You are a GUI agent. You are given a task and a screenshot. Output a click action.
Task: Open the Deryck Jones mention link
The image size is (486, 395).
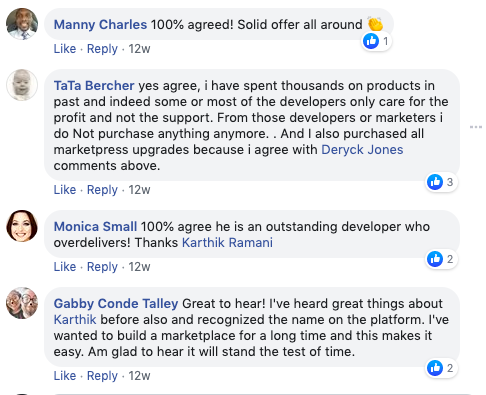362,150
